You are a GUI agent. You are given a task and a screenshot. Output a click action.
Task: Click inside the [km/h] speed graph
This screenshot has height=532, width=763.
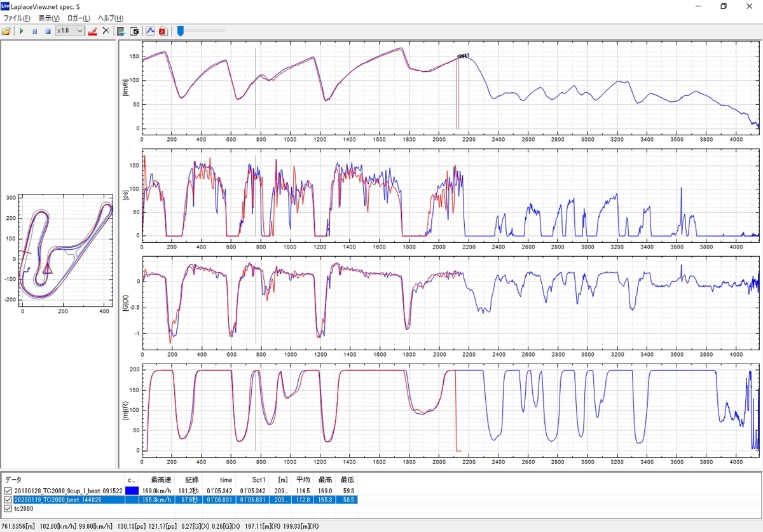click(450, 87)
